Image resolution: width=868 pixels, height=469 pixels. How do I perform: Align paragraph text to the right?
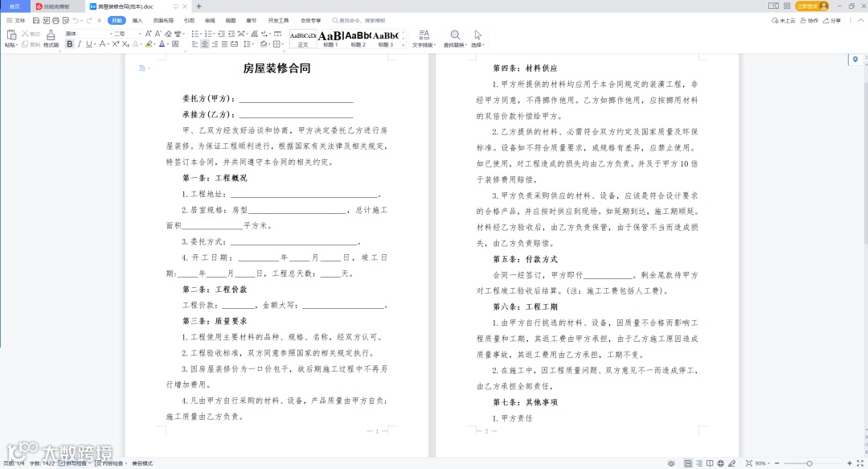click(x=215, y=43)
